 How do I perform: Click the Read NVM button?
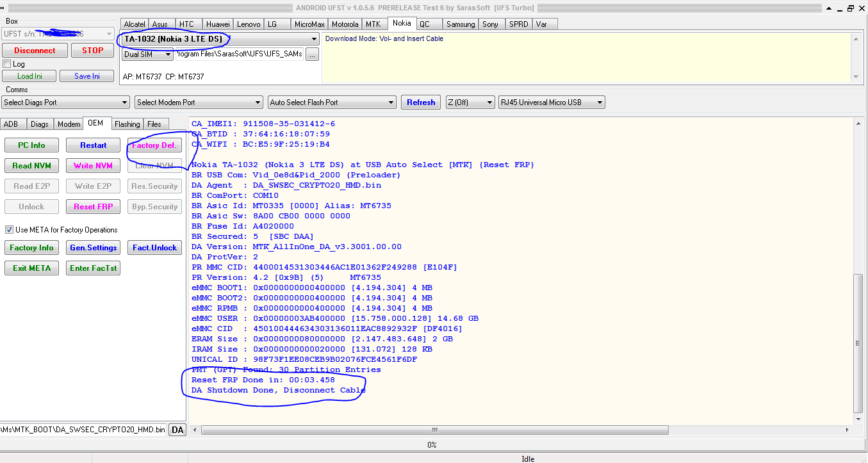tap(31, 166)
